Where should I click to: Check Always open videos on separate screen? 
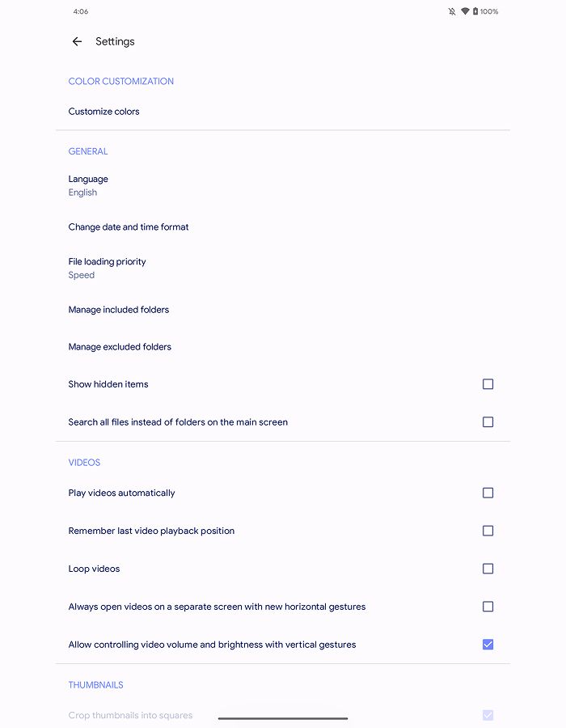(x=488, y=607)
